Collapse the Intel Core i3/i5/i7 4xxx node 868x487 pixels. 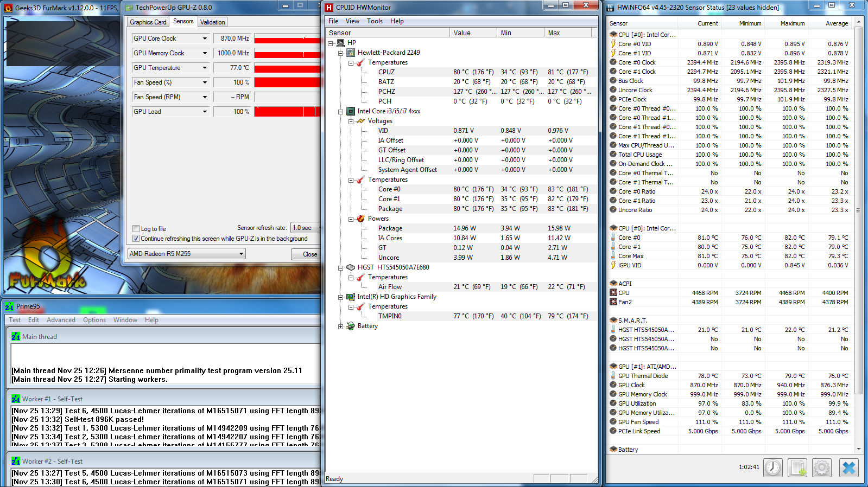[340, 112]
